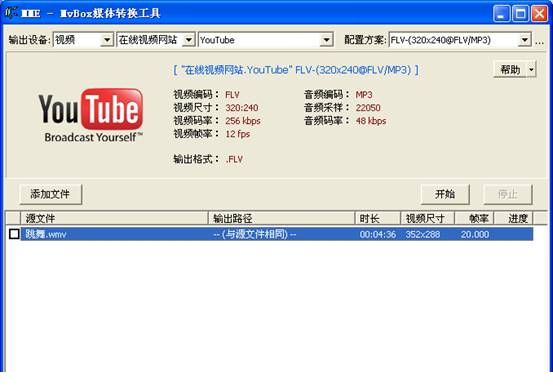The image size is (553, 386).
Task: Click the blue profile title FLV-(320x240@FLV/MP3)
Action: 296,70
